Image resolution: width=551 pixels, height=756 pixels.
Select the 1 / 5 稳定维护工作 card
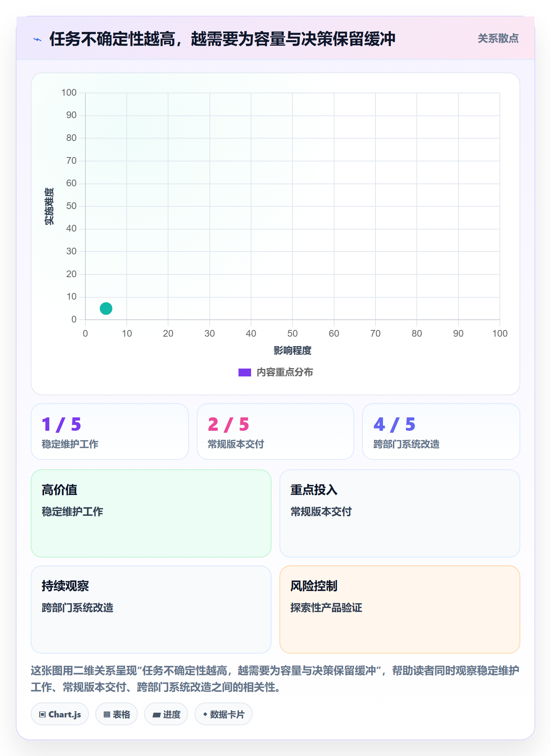click(110, 432)
